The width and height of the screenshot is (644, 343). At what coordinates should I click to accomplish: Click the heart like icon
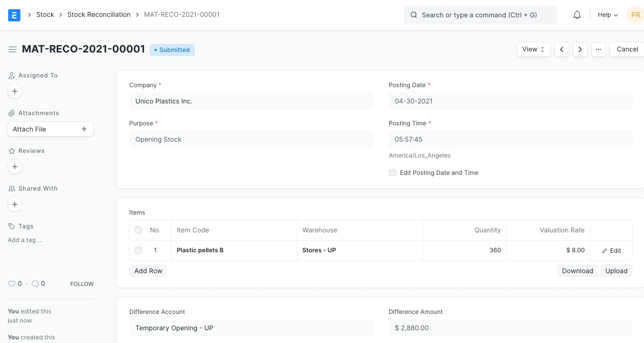[x=12, y=284]
